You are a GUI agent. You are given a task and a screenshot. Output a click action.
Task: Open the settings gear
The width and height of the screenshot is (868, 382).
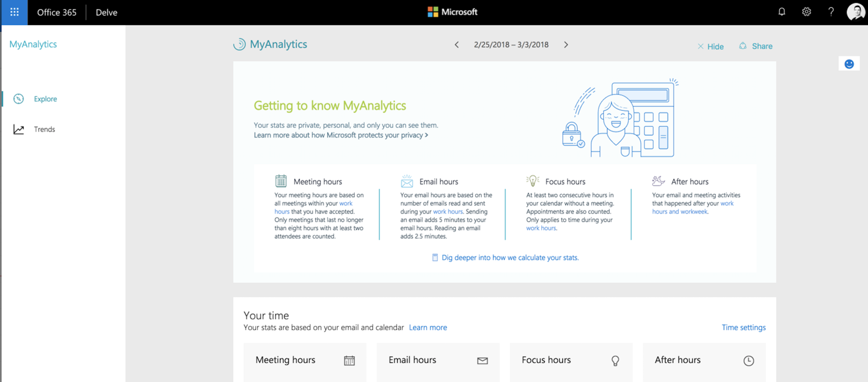click(x=806, y=11)
